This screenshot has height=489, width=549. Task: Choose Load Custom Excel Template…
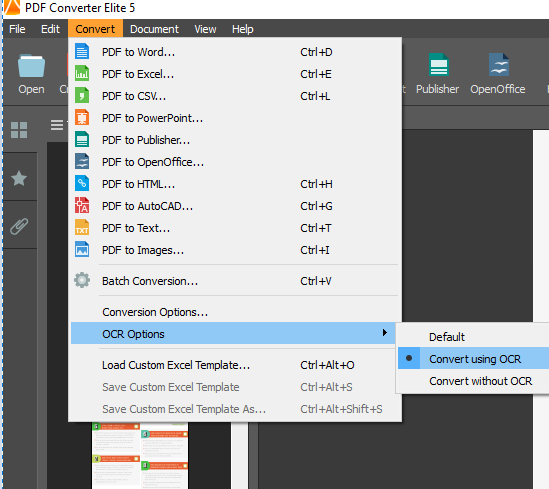click(x=235, y=365)
